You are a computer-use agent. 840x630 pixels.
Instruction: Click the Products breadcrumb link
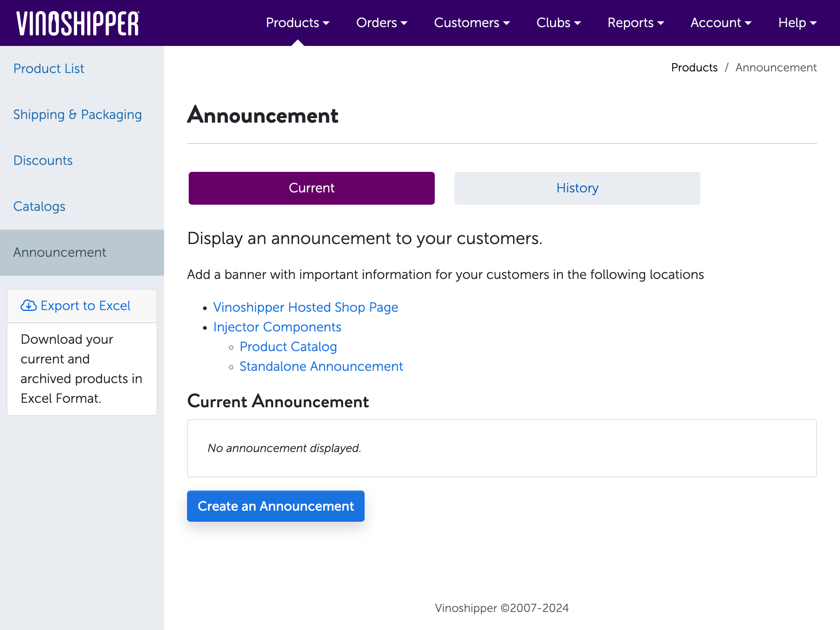click(694, 68)
